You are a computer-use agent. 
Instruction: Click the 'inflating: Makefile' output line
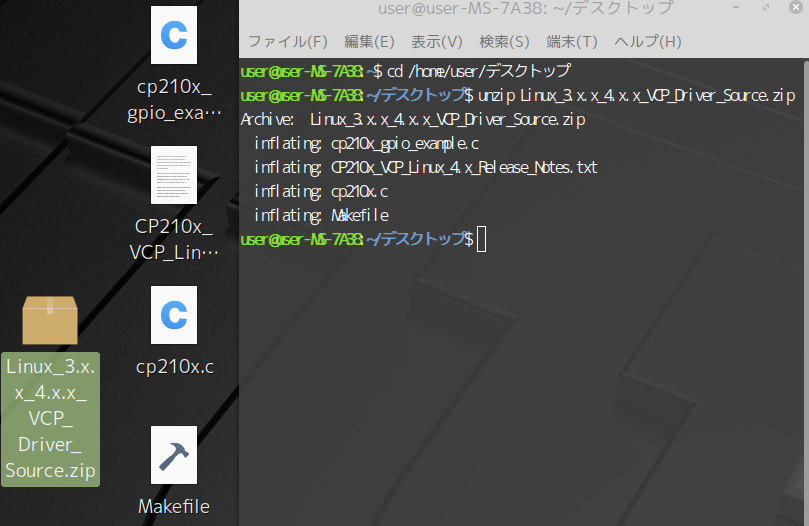point(321,215)
